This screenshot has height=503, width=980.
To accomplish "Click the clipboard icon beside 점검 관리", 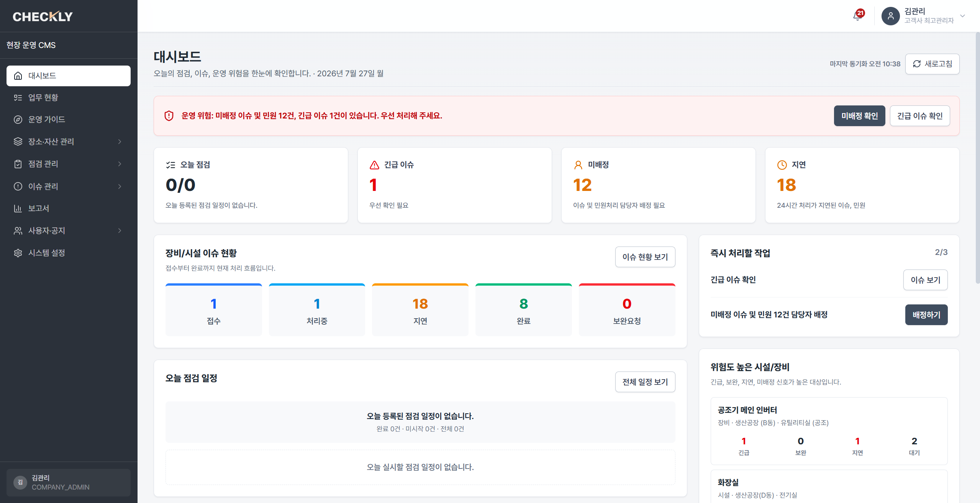I will 18,164.
